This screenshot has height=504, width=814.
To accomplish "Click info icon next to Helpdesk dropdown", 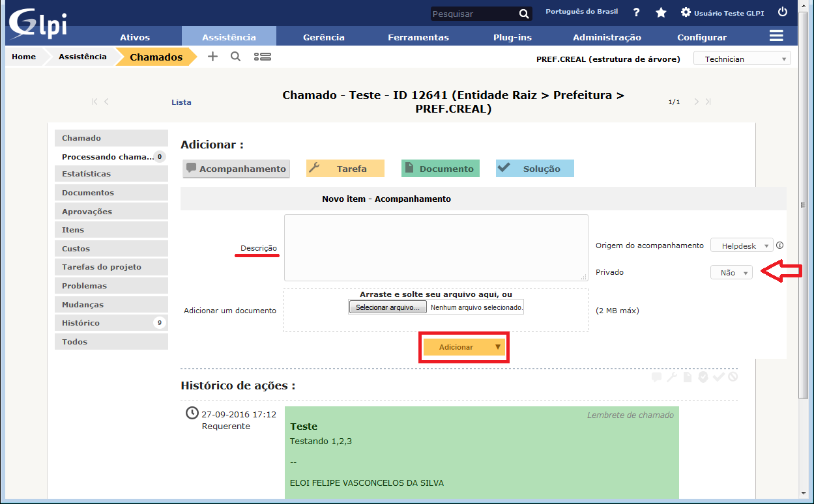I will tap(779, 245).
